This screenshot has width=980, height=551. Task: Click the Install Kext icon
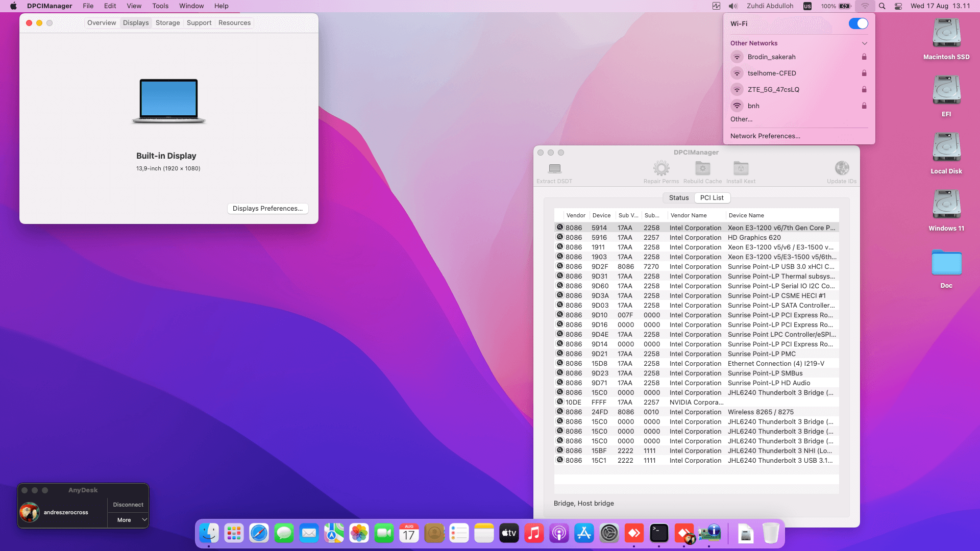(741, 168)
